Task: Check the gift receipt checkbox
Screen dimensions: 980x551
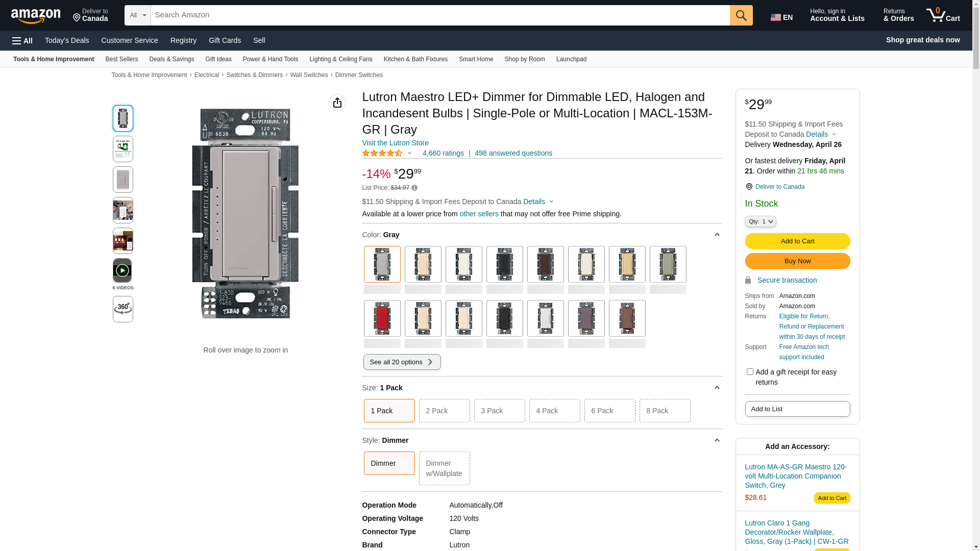Action: [x=750, y=372]
